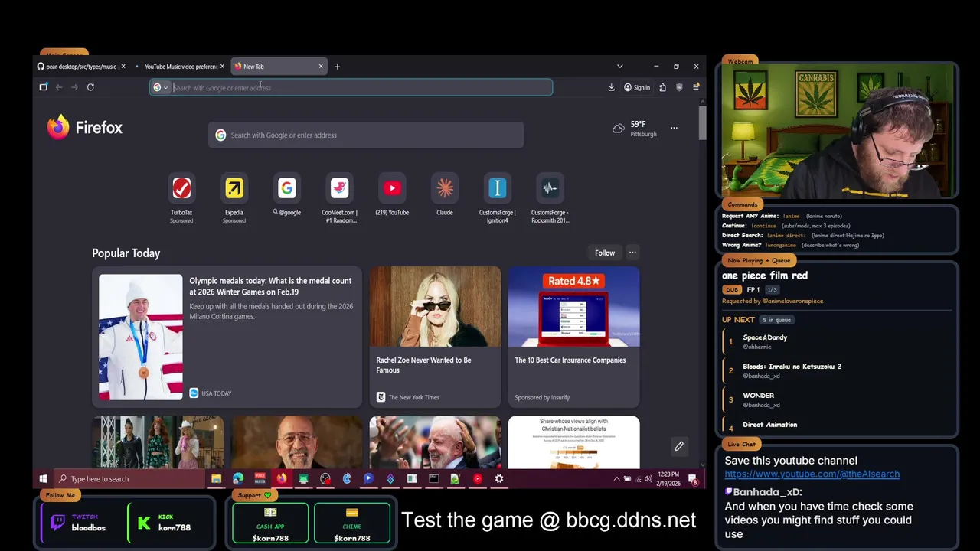980x551 pixels.
Task: Go back to previous page
Action: coord(59,87)
